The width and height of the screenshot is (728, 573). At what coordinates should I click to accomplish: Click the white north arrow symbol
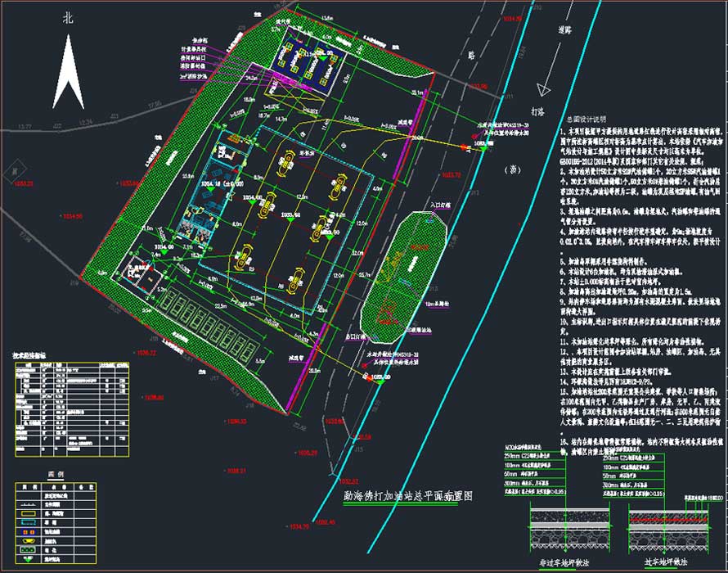pyautogui.click(x=69, y=74)
